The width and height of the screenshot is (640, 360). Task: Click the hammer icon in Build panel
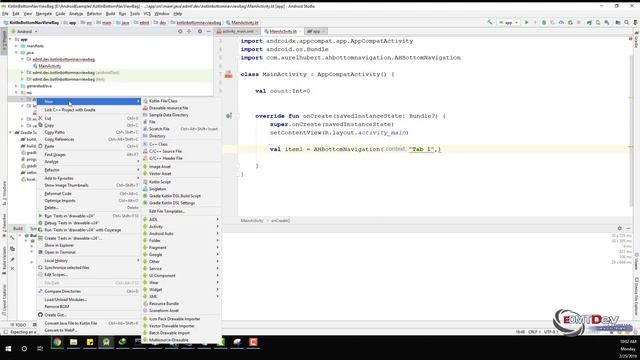[x=12, y=238]
